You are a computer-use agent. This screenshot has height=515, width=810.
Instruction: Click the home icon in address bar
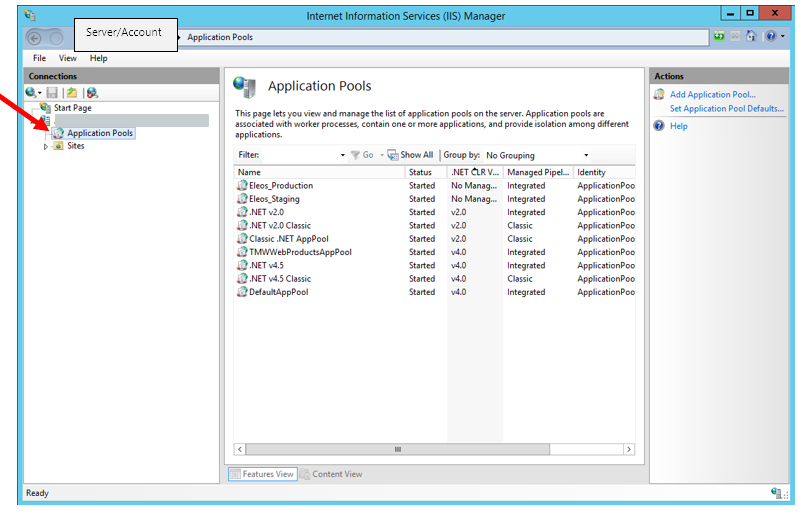coord(752,36)
